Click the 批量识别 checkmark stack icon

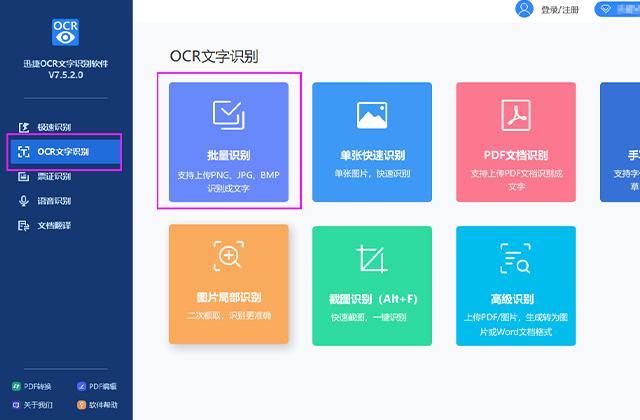point(229,115)
